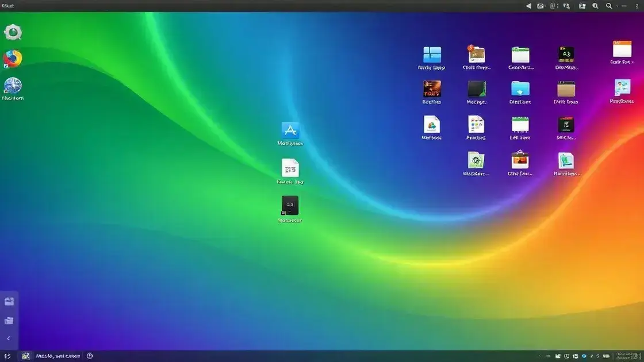This screenshot has height=362, width=644.
Task: Open the light blue picture file icon
Action: 622,88
